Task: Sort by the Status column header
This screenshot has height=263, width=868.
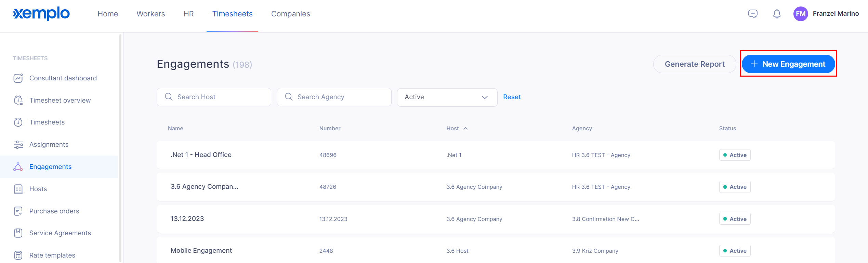Action: [x=727, y=128]
